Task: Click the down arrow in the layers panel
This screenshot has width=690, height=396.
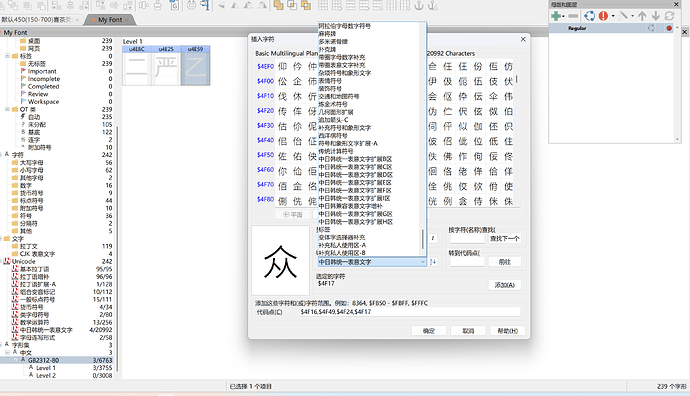Action: point(656,16)
